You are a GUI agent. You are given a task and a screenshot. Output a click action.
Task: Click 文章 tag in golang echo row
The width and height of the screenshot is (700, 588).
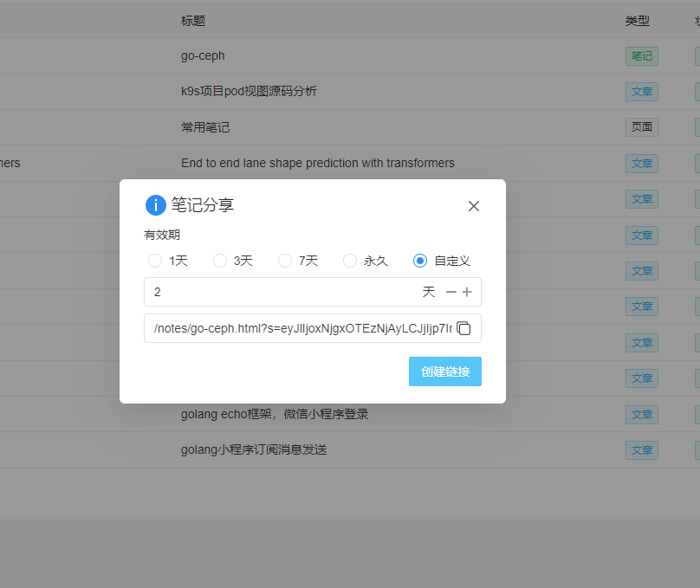642,415
